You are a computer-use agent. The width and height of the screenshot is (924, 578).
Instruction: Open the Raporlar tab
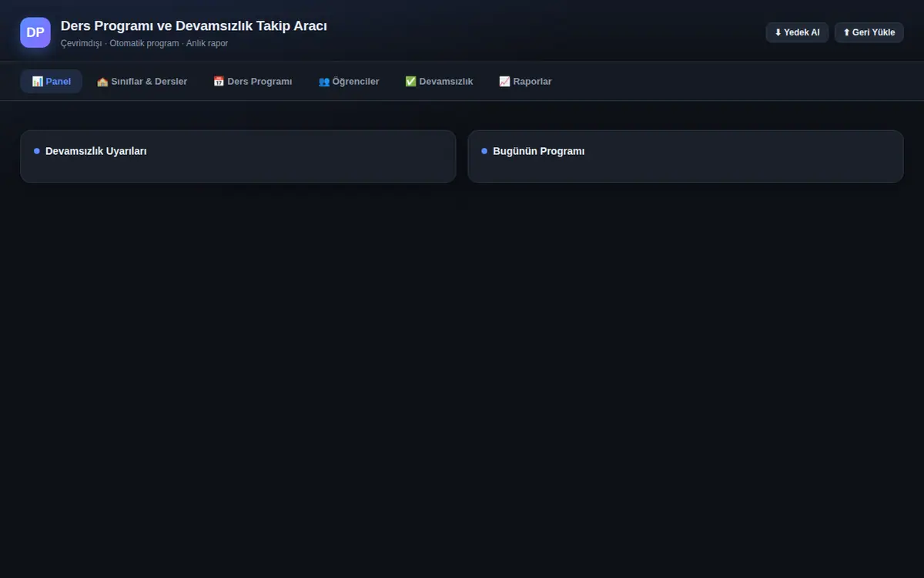[x=525, y=81]
